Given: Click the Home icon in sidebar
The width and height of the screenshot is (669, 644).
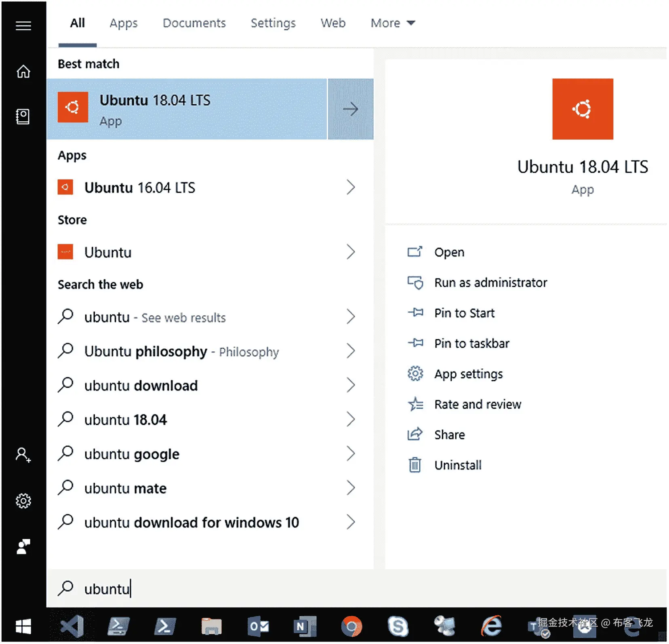Looking at the screenshot, I should [x=23, y=71].
